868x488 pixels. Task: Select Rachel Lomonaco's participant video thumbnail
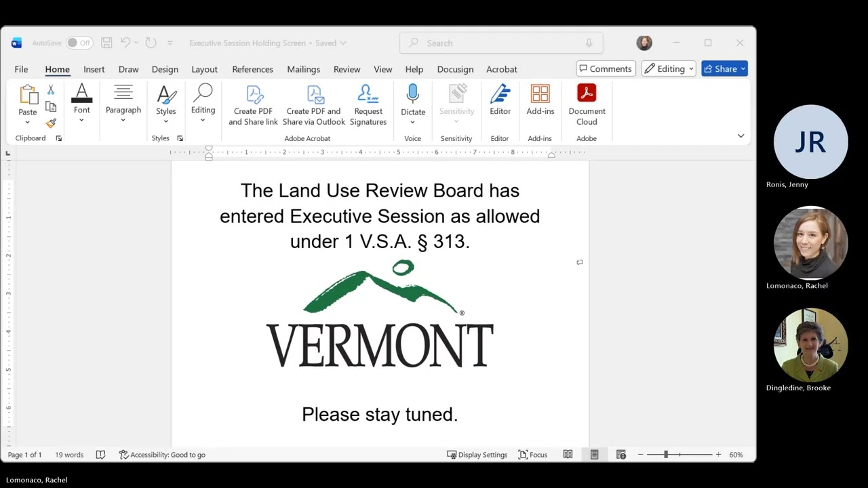810,243
